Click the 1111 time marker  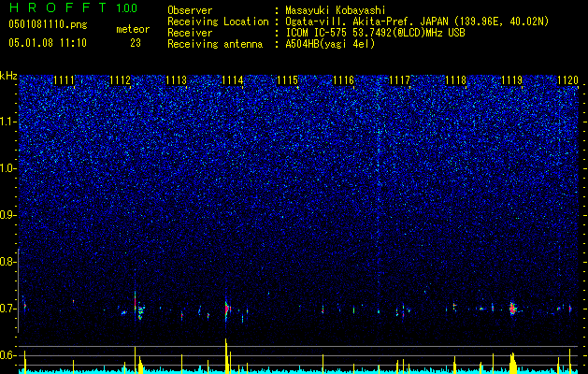click(65, 80)
